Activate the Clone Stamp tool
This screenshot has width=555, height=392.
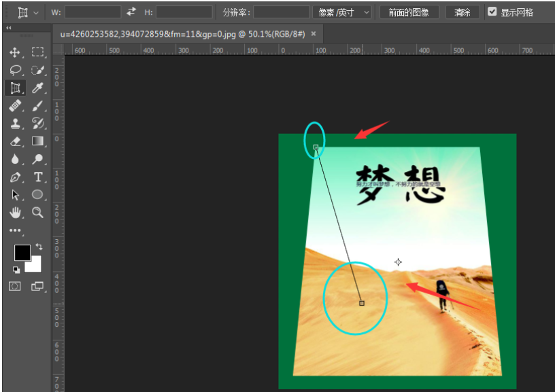coord(16,122)
